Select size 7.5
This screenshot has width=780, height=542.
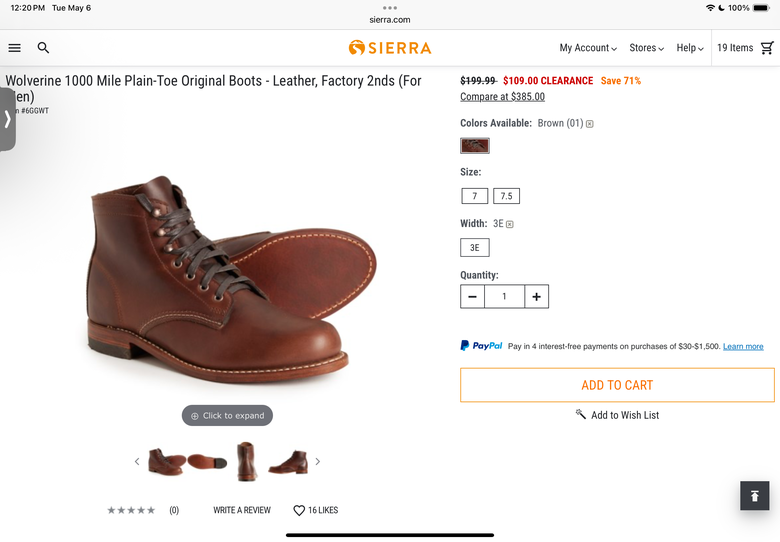pyautogui.click(x=506, y=196)
